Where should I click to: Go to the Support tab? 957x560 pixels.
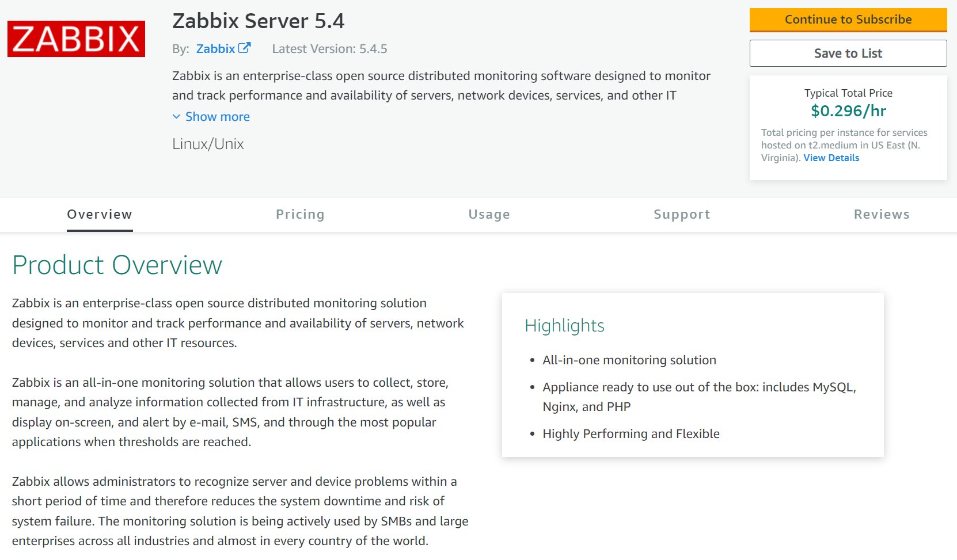(x=682, y=214)
